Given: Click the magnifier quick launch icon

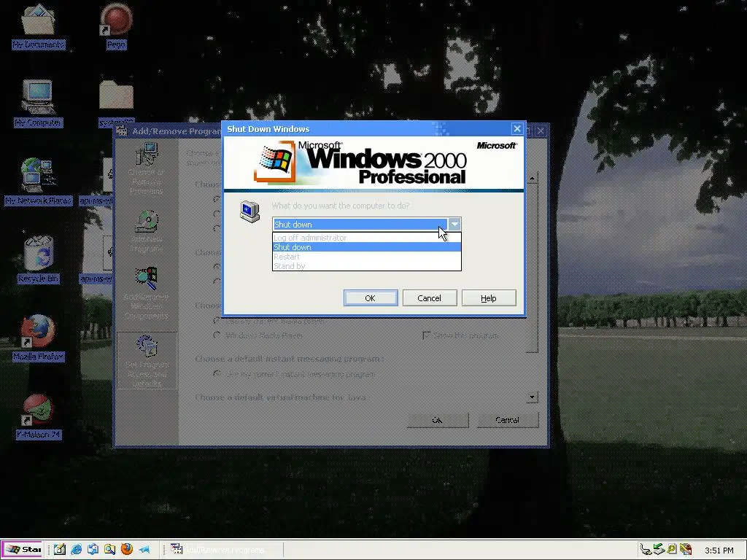Looking at the screenshot, I should (x=109, y=550).
